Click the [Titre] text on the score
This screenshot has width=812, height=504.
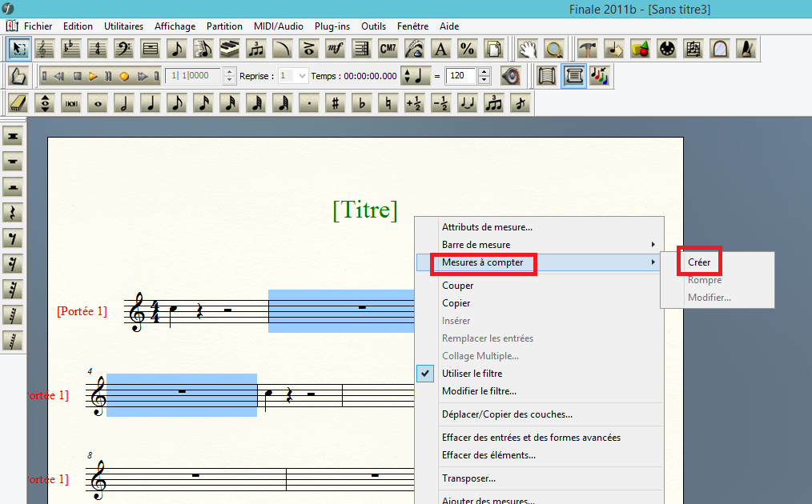click(364, 210)
